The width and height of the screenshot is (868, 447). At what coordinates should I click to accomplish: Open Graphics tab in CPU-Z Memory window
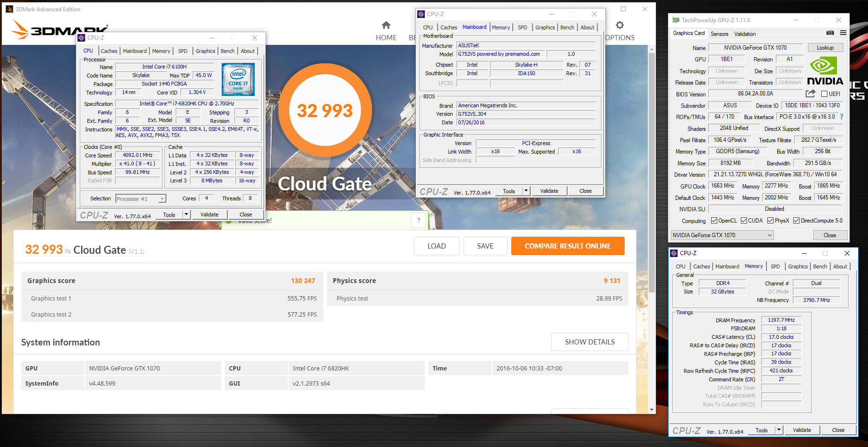pyautogui.click(x=798, y=266)
